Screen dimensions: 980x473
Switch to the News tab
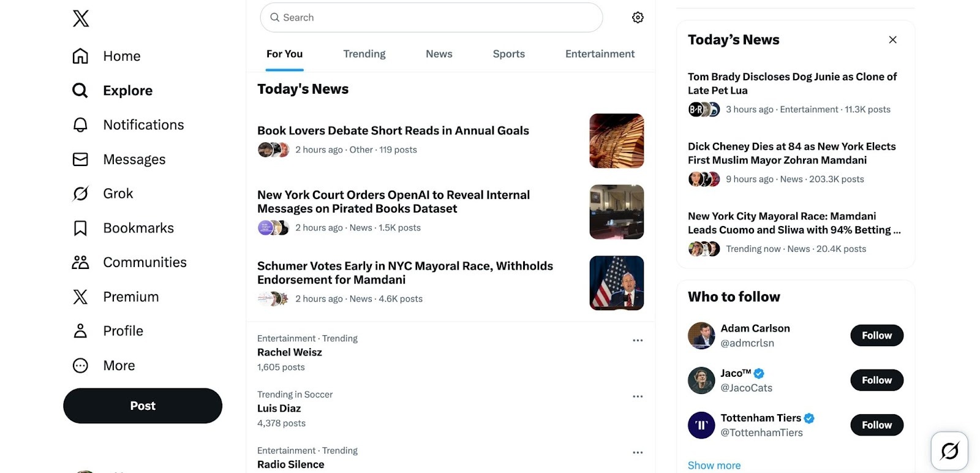point(439,54)
